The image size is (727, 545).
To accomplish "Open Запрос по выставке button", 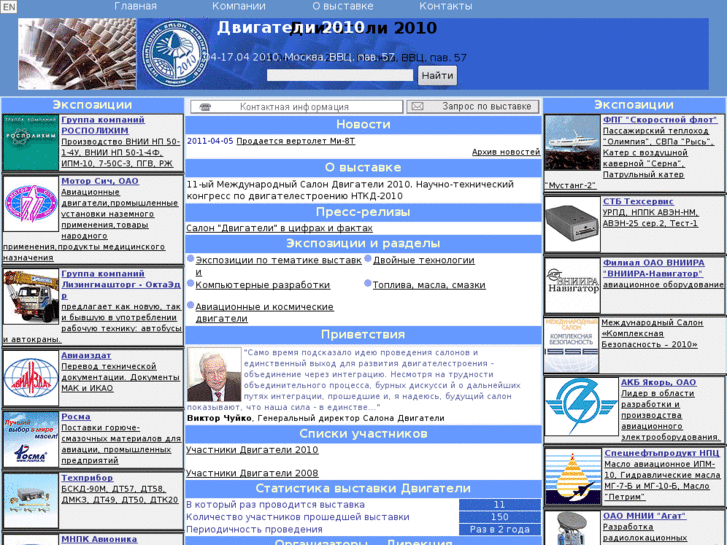I will pyautogui.click(x=473, y=107).
